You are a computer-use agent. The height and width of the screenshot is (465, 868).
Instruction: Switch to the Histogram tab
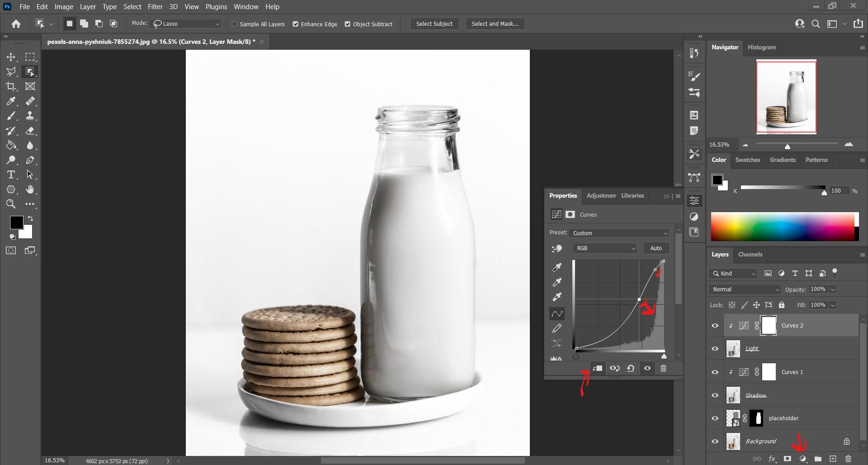pos(762,47)
